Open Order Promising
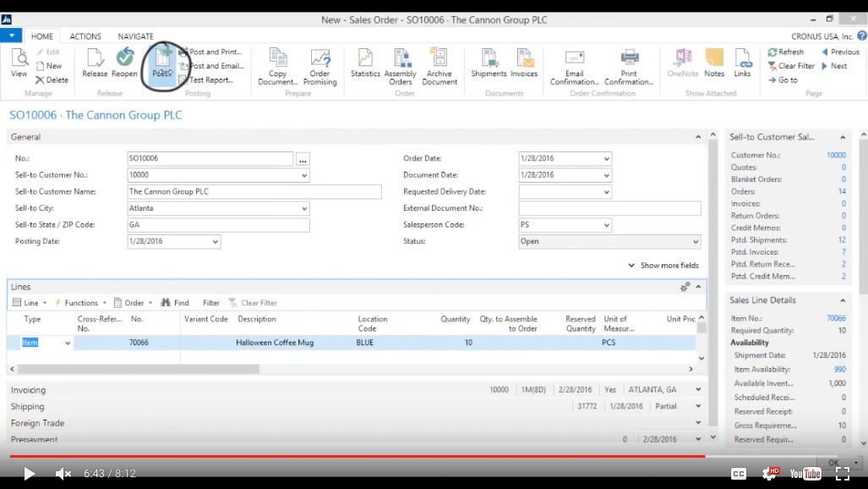The image size is (868, 489). pyautogui.click(x=319, y=66)
